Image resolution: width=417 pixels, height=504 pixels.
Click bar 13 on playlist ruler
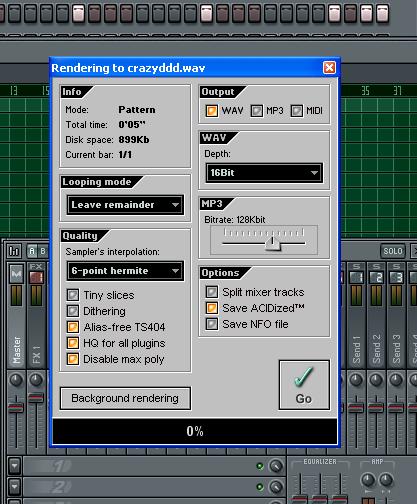pos(14,91)
